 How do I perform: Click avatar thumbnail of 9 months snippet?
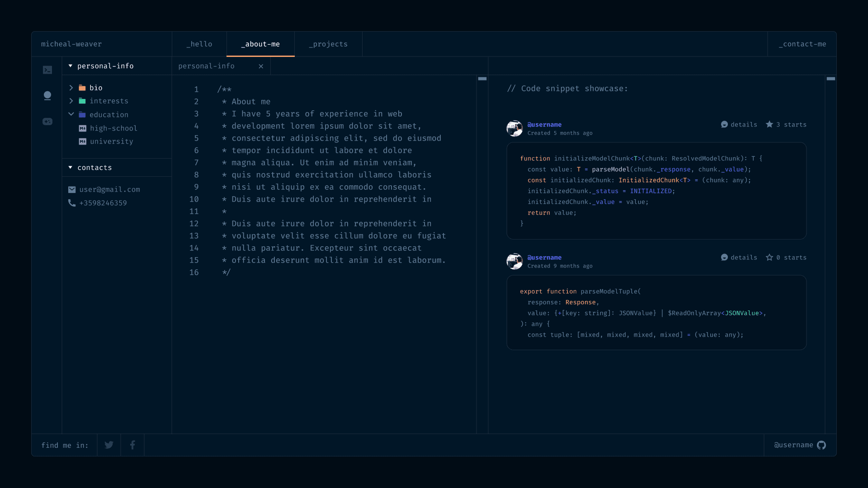(514, 261)
